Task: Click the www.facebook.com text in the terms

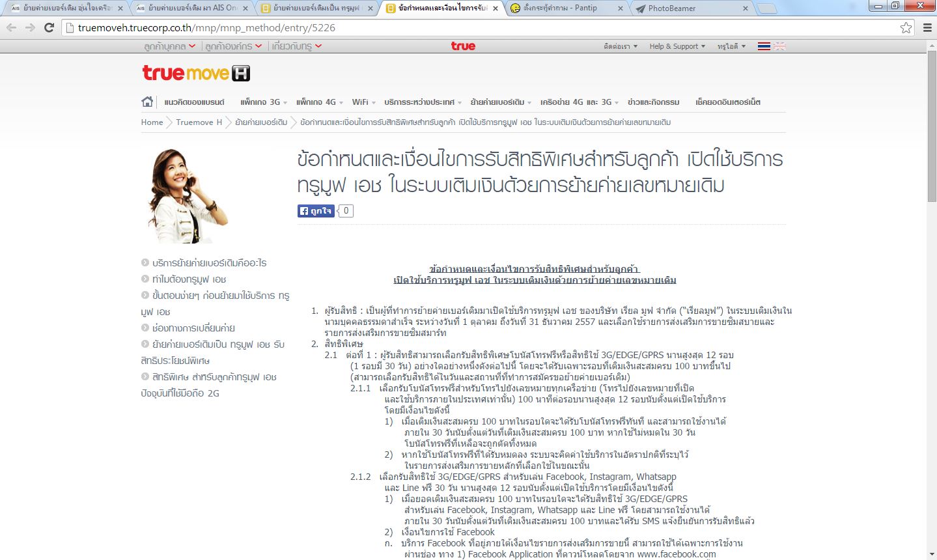Action: tap(677, 554)
